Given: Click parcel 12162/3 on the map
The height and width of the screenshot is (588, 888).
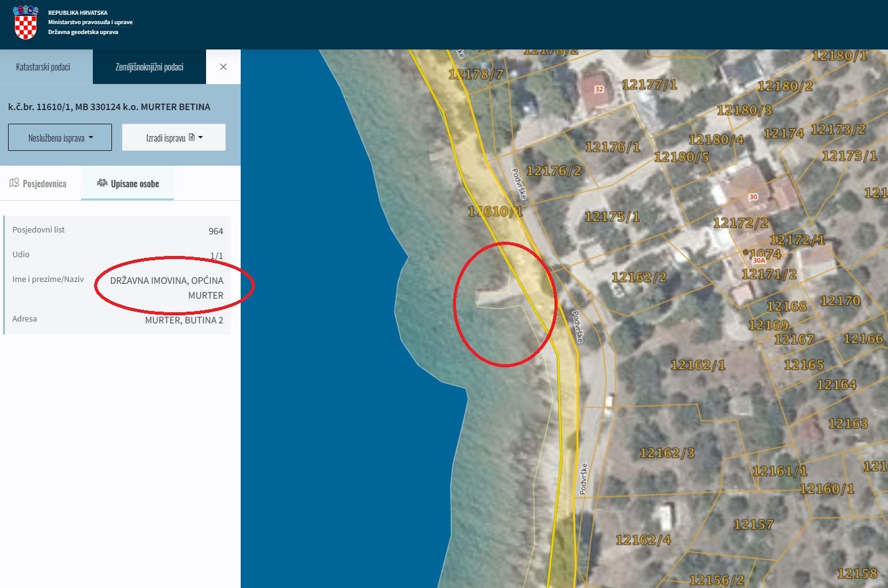Looking at the screenshot, I should 666,453.
